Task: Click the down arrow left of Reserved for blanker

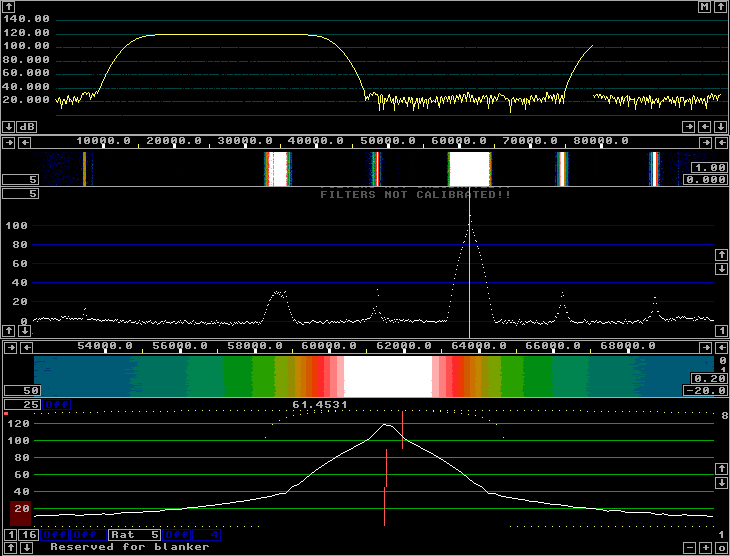Action: tap(27, 547)
